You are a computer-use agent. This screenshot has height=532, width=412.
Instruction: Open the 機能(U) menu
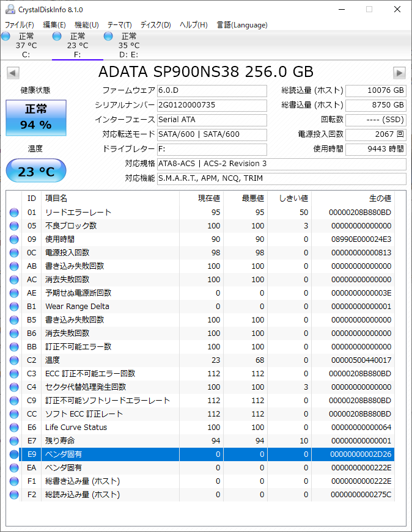coord(87,25)
